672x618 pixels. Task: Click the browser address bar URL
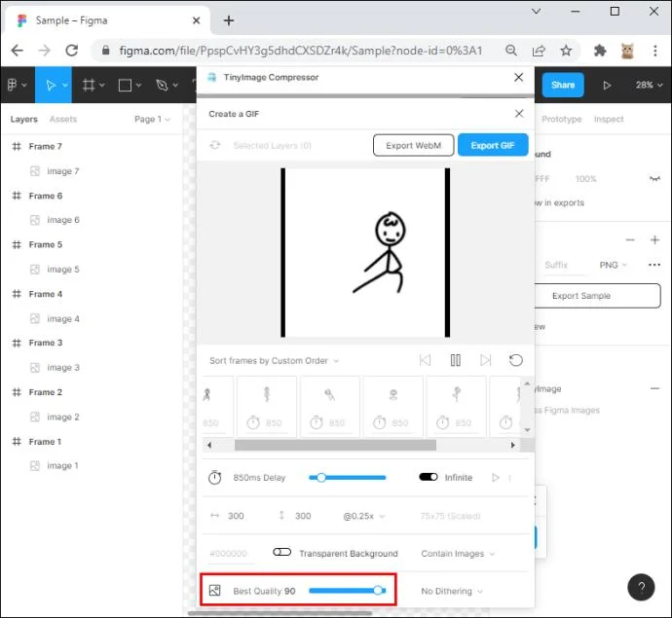[300, 51]
